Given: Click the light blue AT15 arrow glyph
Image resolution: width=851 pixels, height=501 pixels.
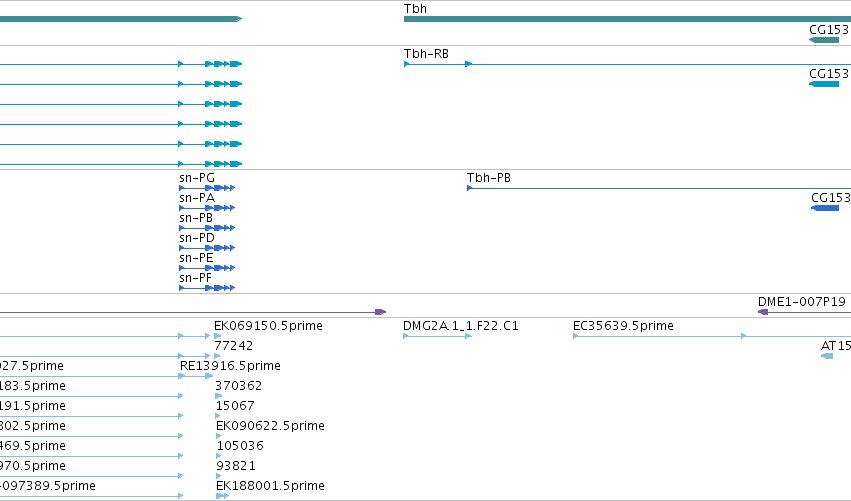Looking at the screenshot, I should click(827, 356).
